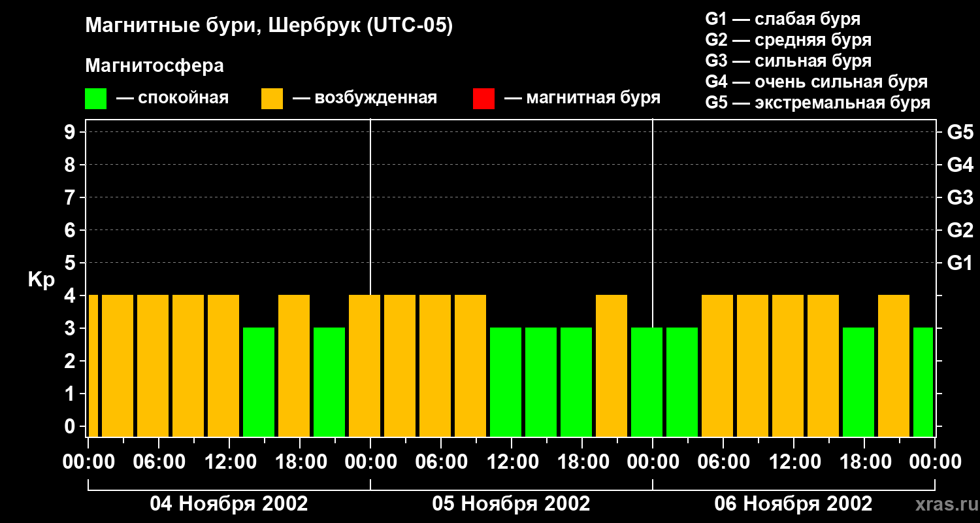Select the green 16:00–19:00 bar on 05 Ноября
980x523 pixels.
pyautogui.click(x=576, y=382)
